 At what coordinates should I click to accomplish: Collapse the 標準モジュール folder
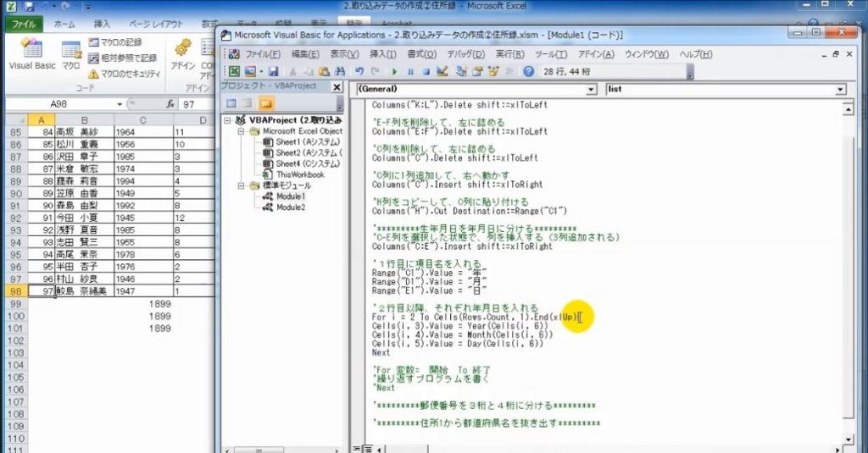(x=241, y=185)
